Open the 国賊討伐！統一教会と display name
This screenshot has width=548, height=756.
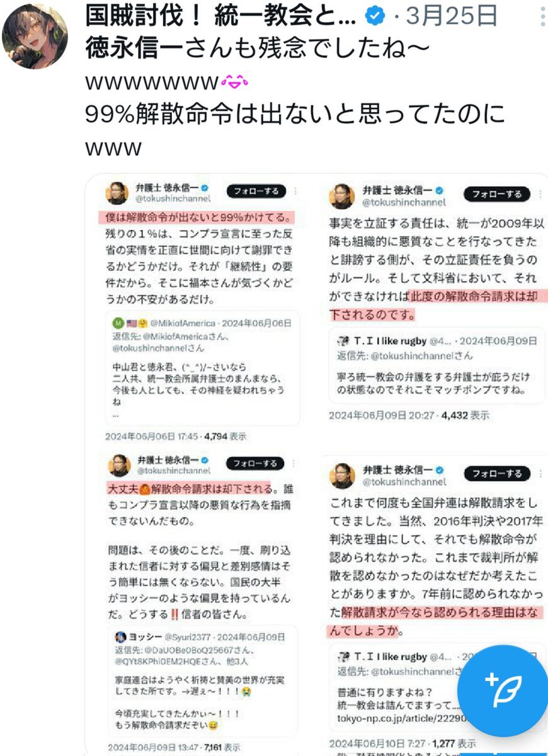[x=220, y=17]
